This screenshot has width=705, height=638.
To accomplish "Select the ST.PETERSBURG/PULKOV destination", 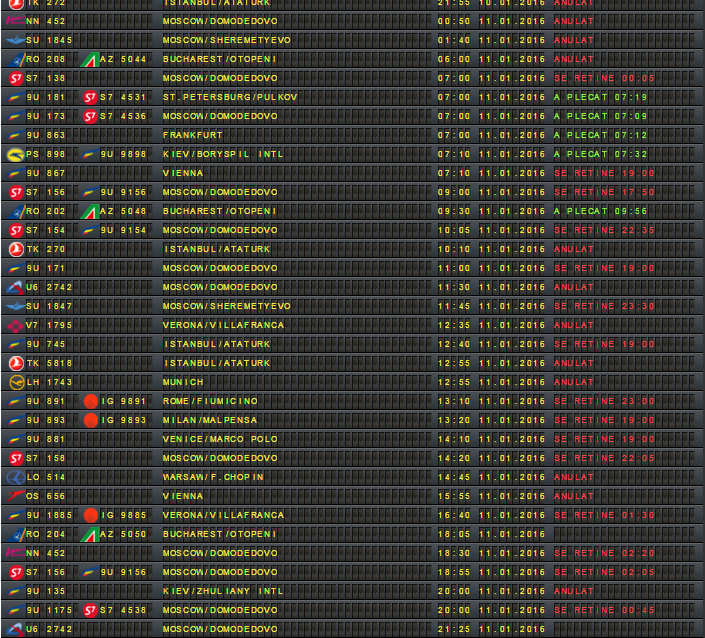I will 228,97.
